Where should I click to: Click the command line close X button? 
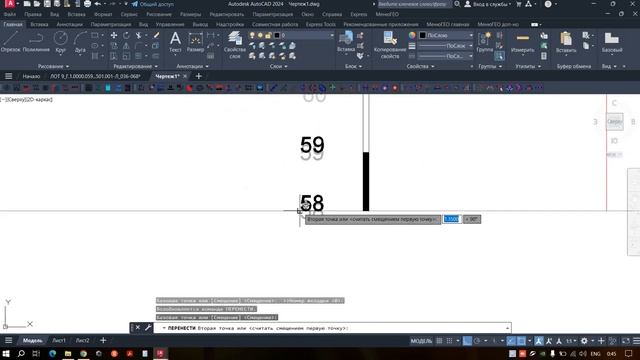(x=138, y=328)
